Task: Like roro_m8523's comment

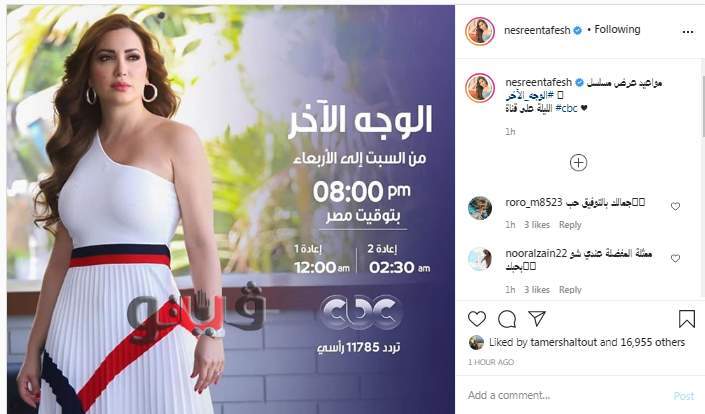Action: 675,206
